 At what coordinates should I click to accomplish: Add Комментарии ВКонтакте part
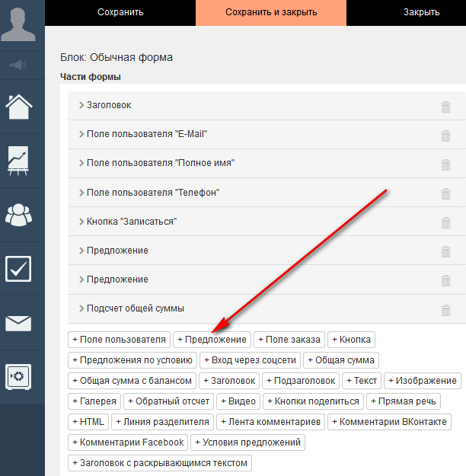click(390, 422)
